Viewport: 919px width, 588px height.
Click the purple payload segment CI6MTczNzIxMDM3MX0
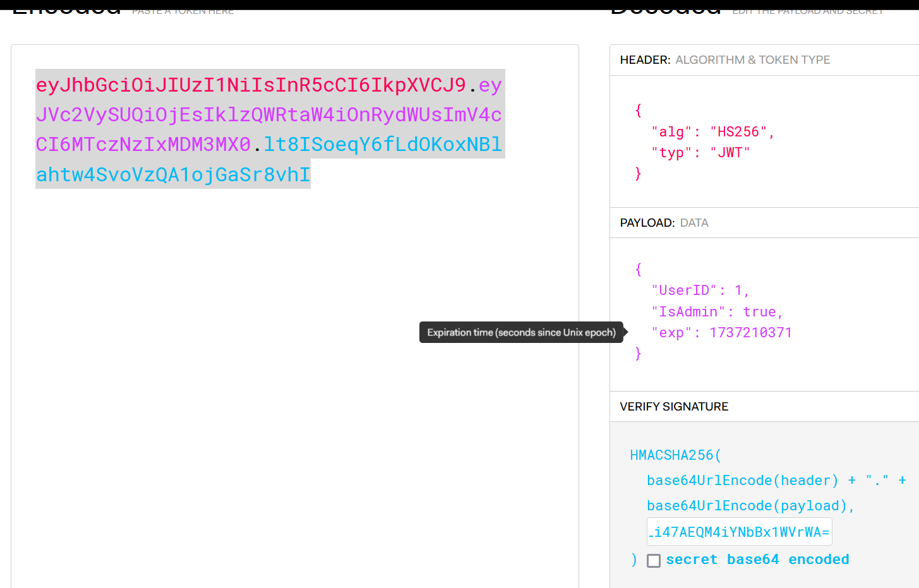pyautogui.click(x=143, y=144)
